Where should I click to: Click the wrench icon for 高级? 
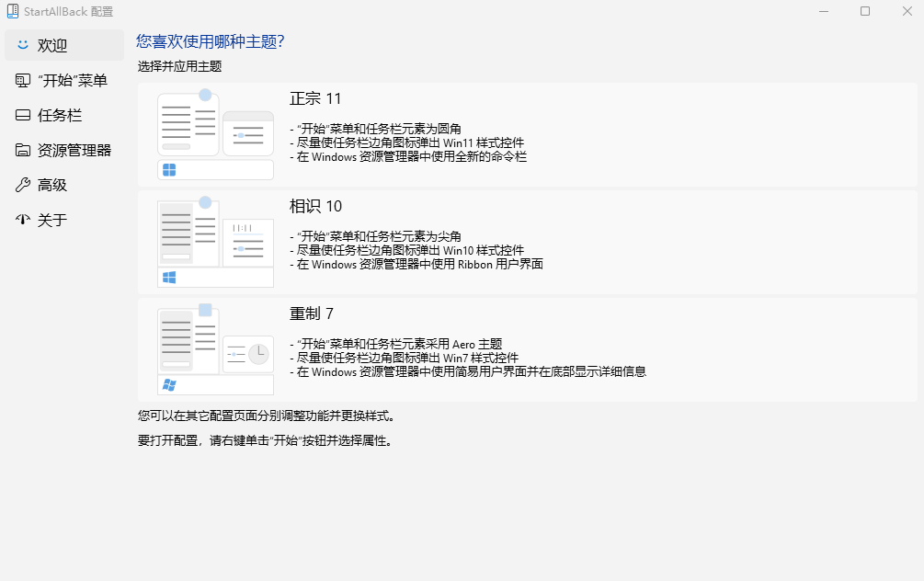[23, 185]
